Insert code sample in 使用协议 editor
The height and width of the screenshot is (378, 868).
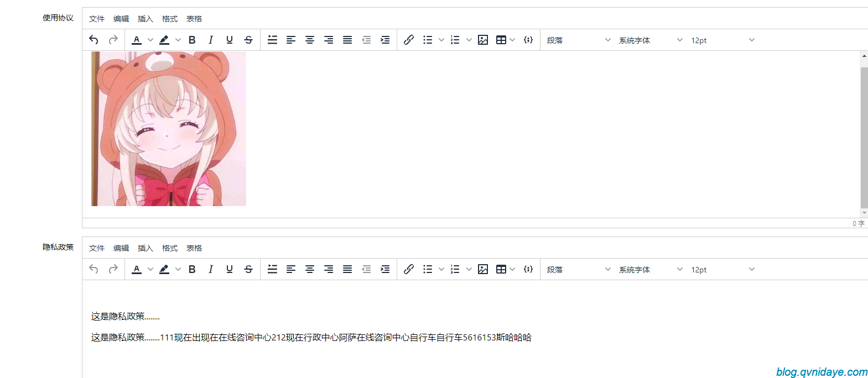tap(528, 40)
